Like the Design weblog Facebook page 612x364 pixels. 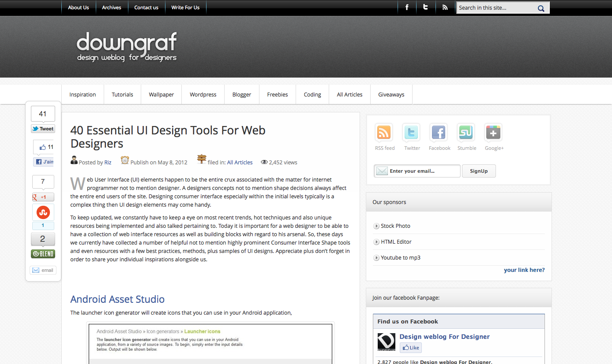(411, 348)
